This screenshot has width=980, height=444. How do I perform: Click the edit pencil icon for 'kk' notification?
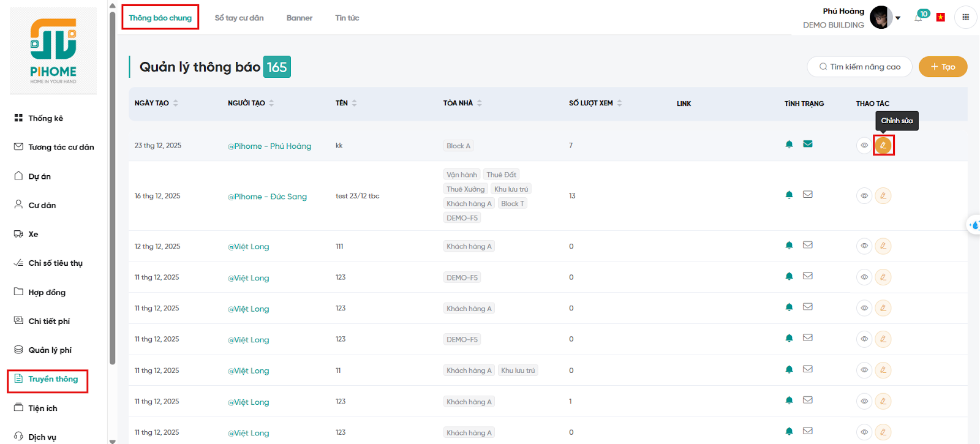pyautogui.click(x=883, y=145)
